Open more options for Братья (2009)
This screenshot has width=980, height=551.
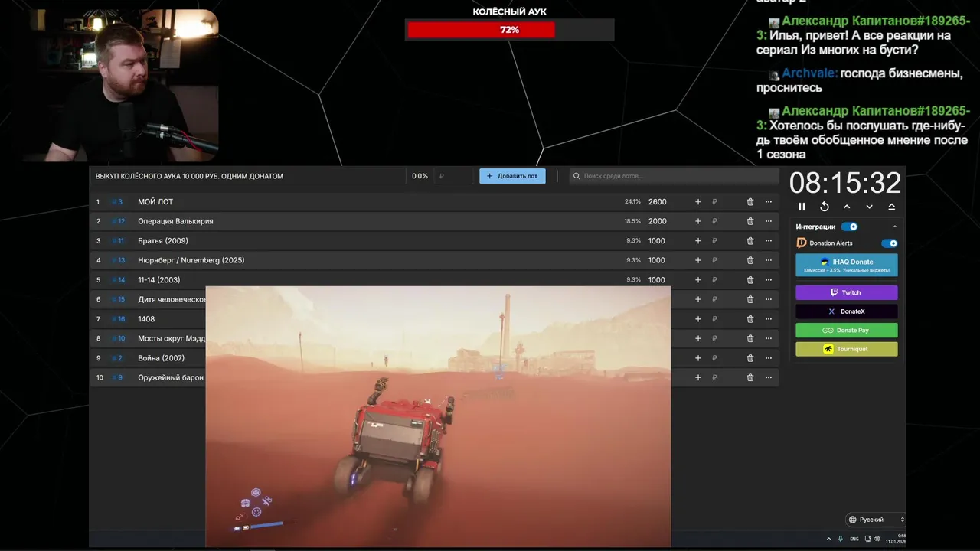click(x=769, y=241)
